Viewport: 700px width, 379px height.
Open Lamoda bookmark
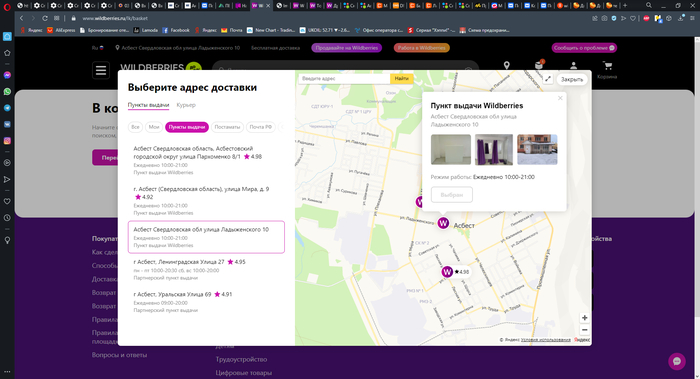tap(146, 30)
